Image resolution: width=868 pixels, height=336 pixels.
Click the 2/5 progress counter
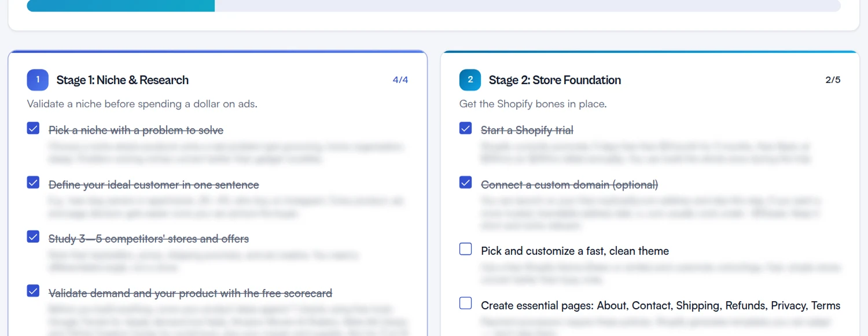tap(833, 80)
